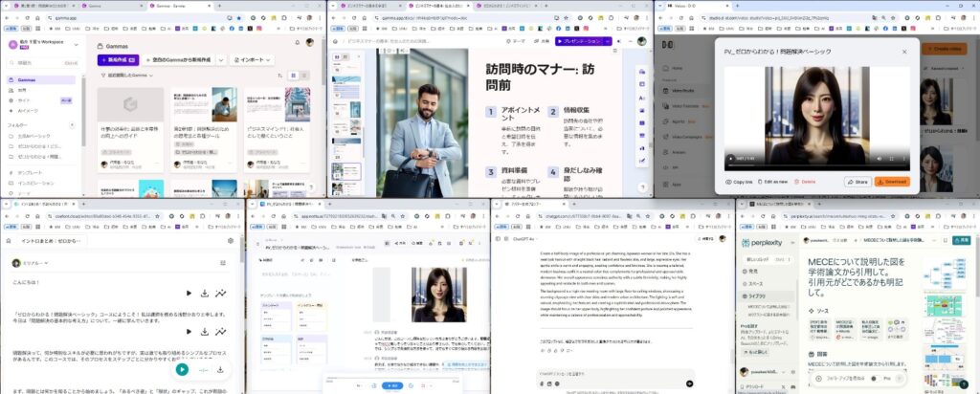The width and height of the screenshot is (980, 394).
Task: Open the Aa text tool in Gamma editor
Action: 642,98
